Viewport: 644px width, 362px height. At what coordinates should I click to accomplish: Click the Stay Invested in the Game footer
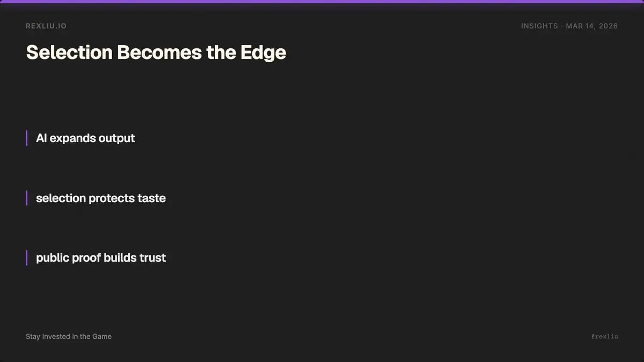[x=69, y=336]
